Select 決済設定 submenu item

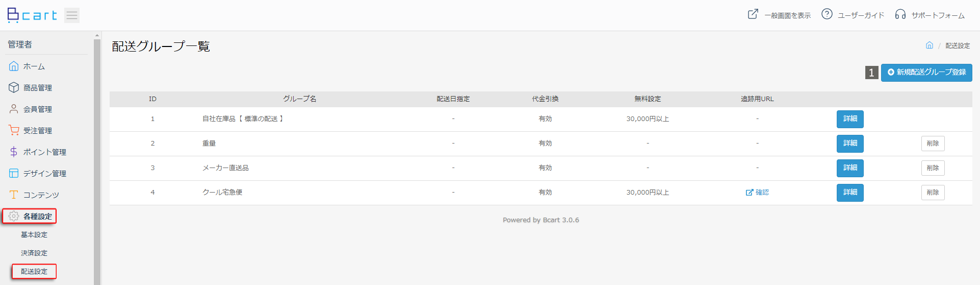[x=34, y=253]
